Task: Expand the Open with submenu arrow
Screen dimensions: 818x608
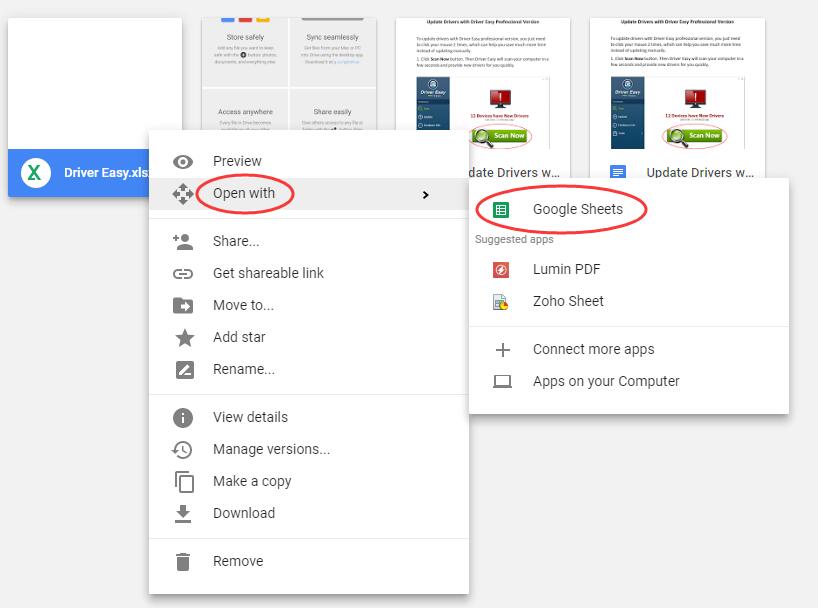Action: pyautogui.click(x=426, y=195)
